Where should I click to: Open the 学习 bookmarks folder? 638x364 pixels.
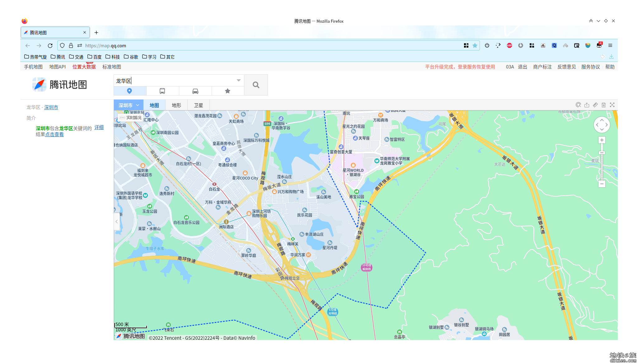tap(149, 57)
